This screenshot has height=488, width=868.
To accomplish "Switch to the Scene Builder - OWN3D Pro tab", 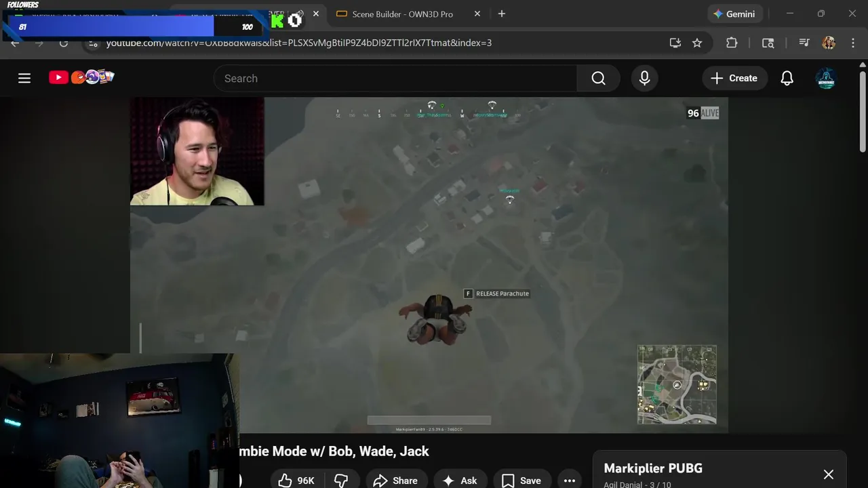I will tap(403, 14).
